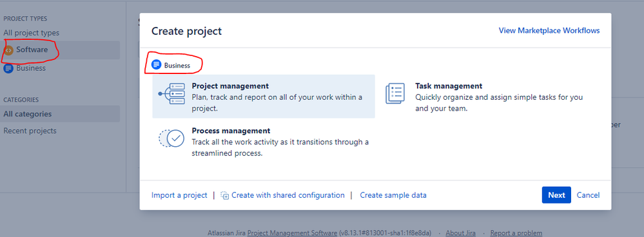The width and height of the screenshot is (644, 237).
Task: Click the Project management description text
Action: (277, 103)
